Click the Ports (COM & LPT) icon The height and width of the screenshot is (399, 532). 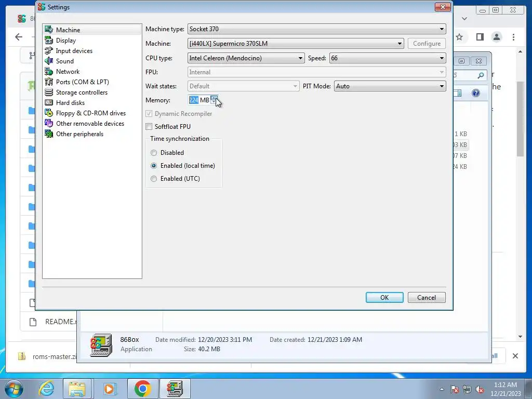pos(49,82)
